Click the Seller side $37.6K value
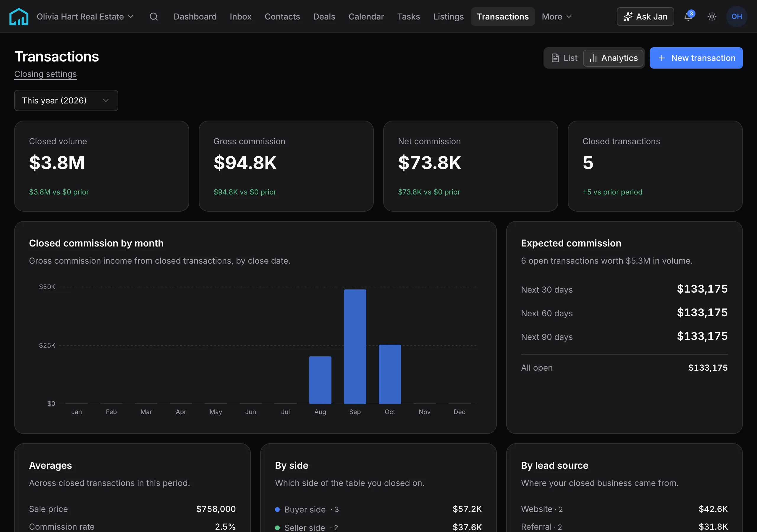The height and width of the screenshot is (532, 757). tap(467, 527)
